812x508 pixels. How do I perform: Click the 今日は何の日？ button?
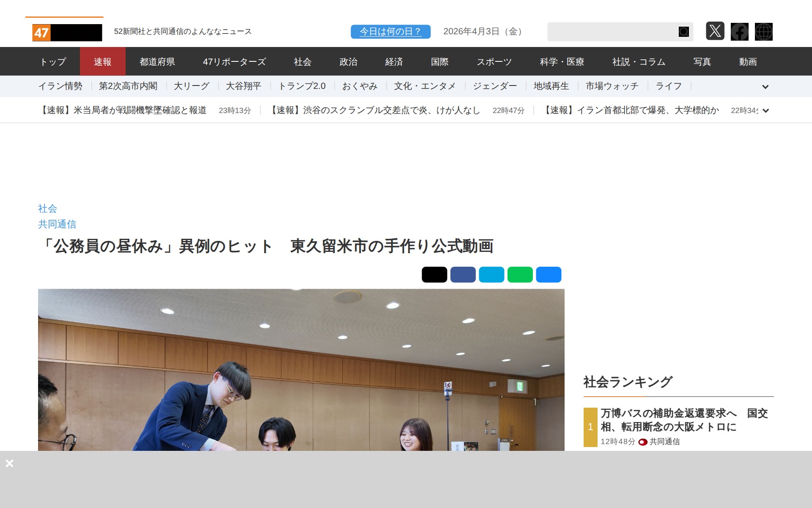[390, 32]
